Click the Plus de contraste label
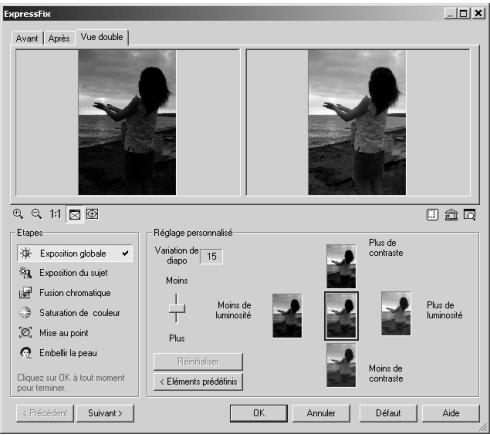The image size is (490, 435). (386, 248)
